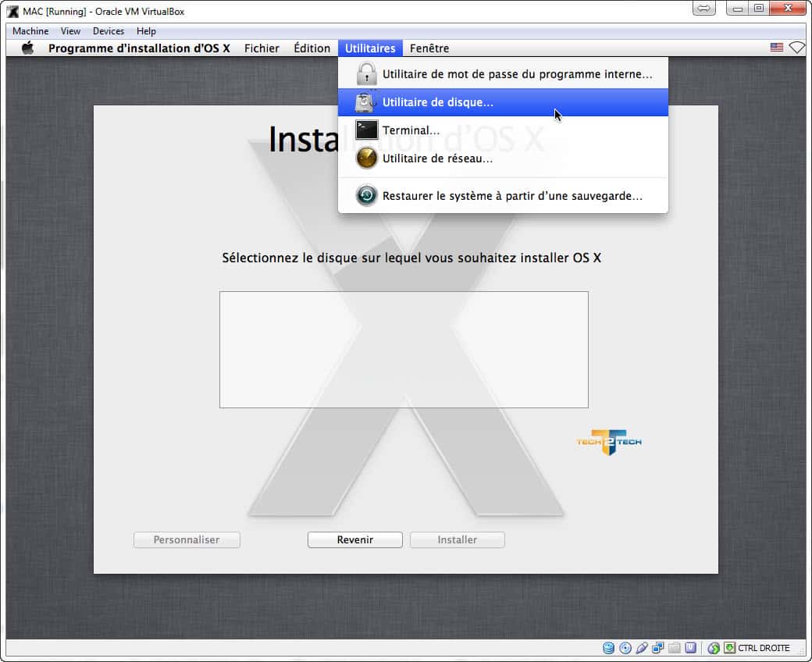The height and width of the screenshot is (662, 812).
Task: Click the video capture indicator in status bar
Action: point(690,648)
